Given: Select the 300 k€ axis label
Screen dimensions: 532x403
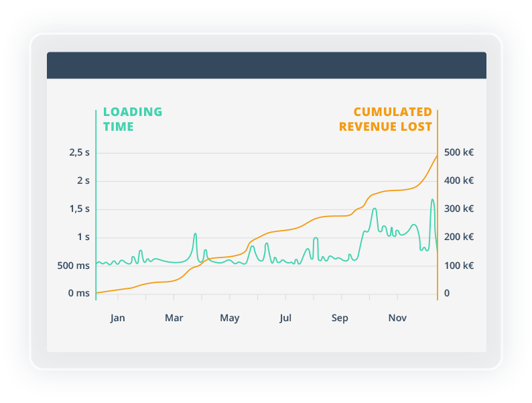Looking at the screenshot, I should point(459,209).
